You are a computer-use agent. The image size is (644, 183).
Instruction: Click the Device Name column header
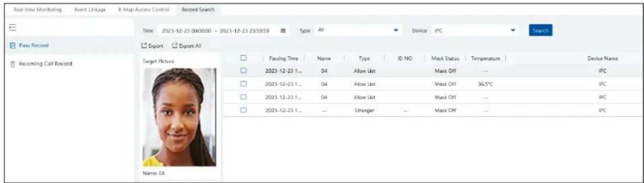click(x=603, y=59)
